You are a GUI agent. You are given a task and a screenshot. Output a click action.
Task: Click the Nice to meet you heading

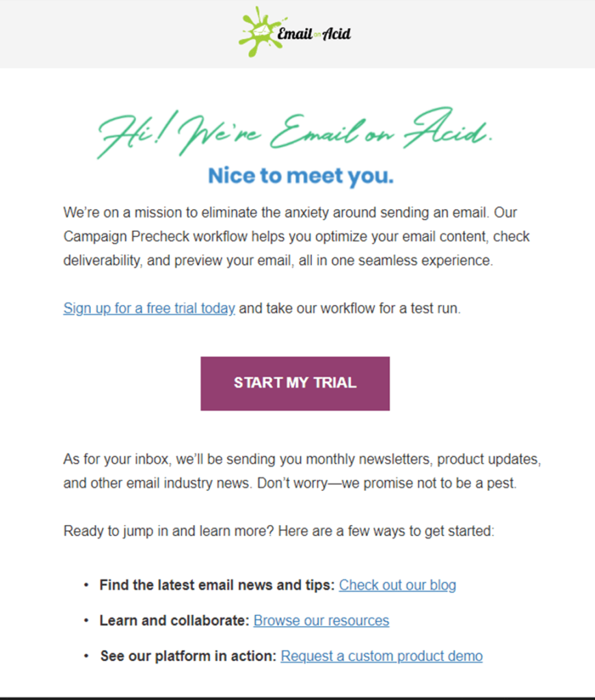(x=301, y=176)
